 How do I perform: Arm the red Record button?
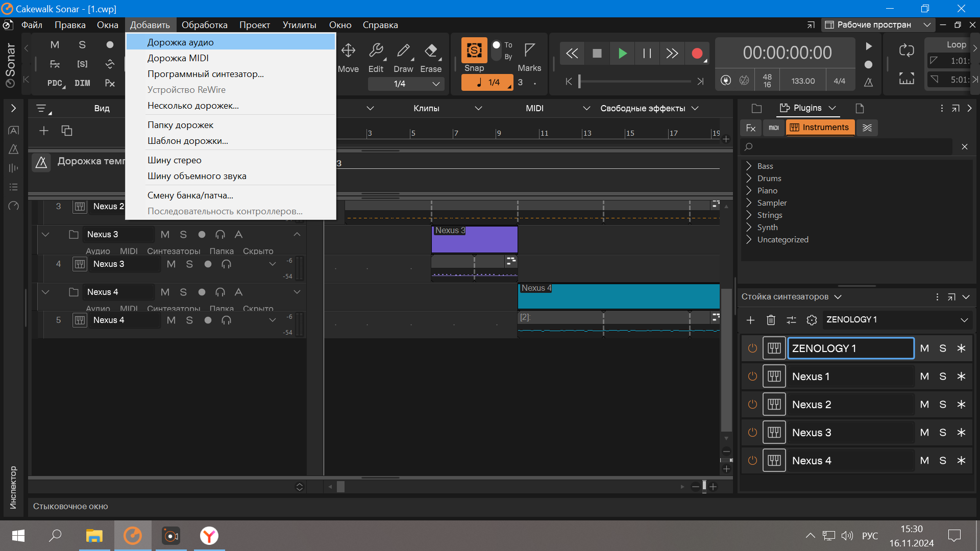tap(697, 53)
